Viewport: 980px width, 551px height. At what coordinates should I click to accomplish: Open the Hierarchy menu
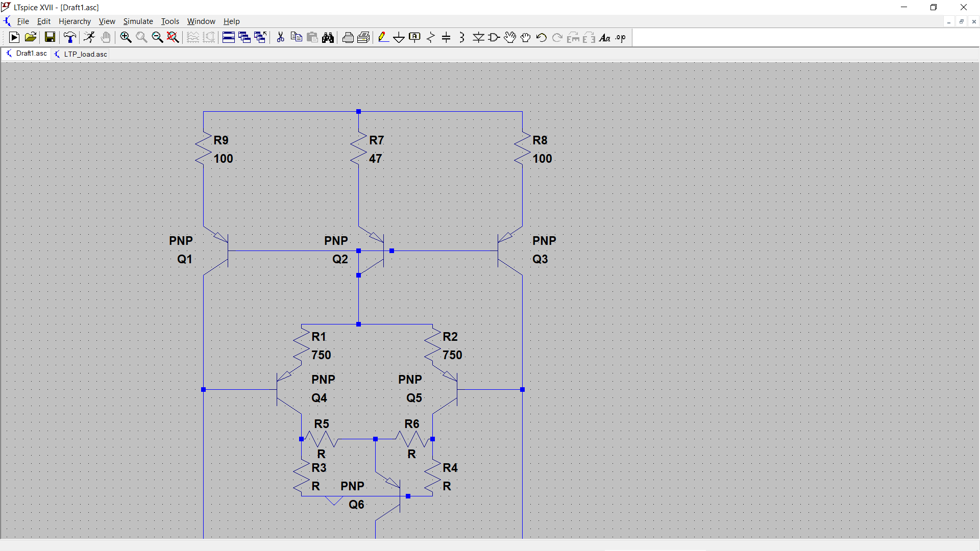75,21
